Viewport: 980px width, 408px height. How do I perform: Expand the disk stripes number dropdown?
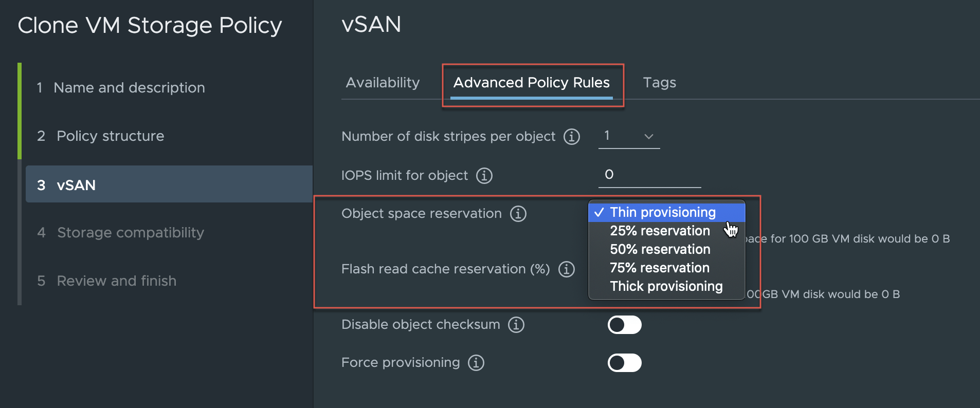629,136
